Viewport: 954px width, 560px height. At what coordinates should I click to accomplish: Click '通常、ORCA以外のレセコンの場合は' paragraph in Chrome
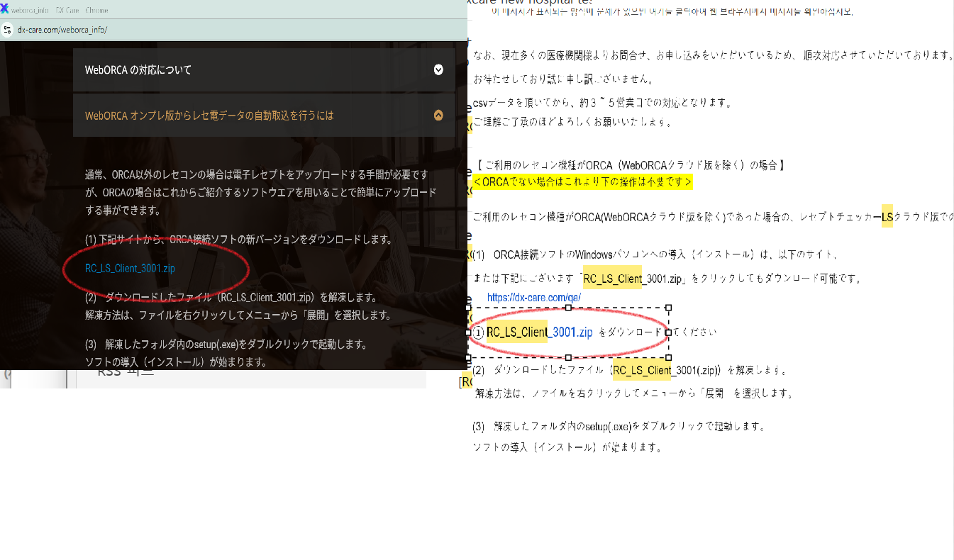261,192
